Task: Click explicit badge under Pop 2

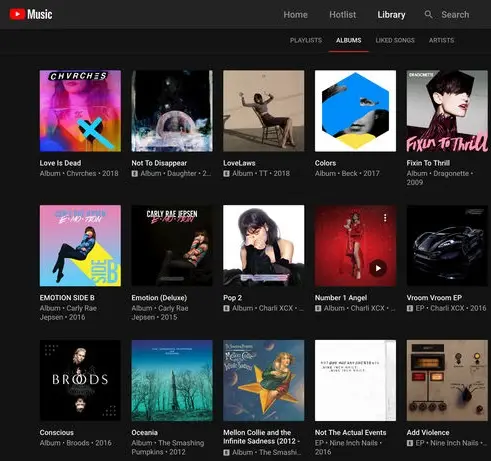Action: point(226,308)
